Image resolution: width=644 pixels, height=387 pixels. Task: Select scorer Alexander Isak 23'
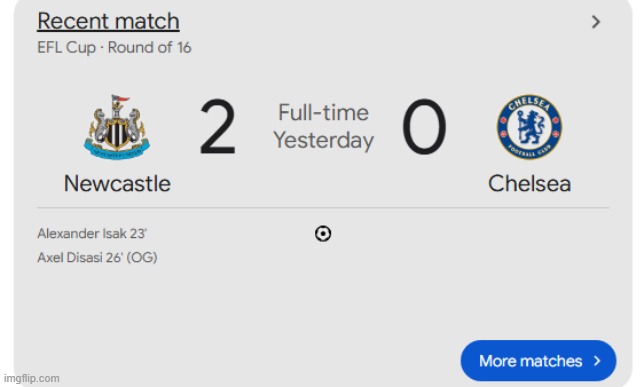click(92, 233)
